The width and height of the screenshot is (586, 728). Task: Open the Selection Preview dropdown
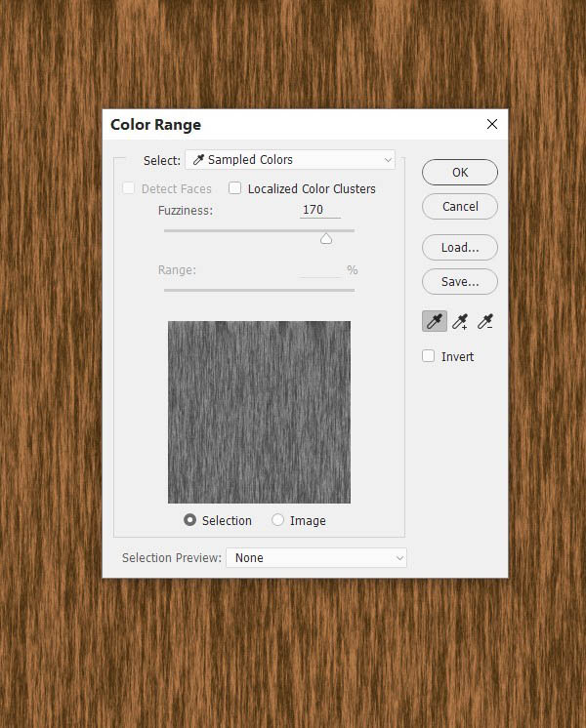pos(316,557)
